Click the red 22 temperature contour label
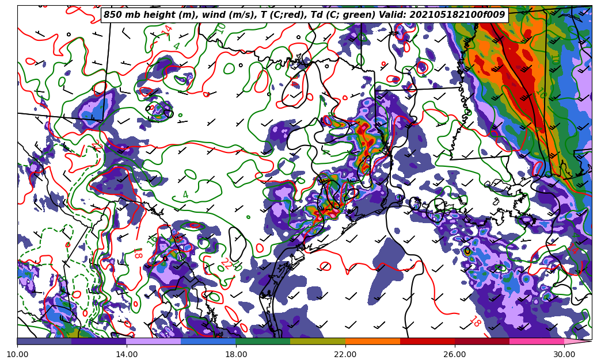The height and width of the screenshot is (364, 597). point(226,265)
